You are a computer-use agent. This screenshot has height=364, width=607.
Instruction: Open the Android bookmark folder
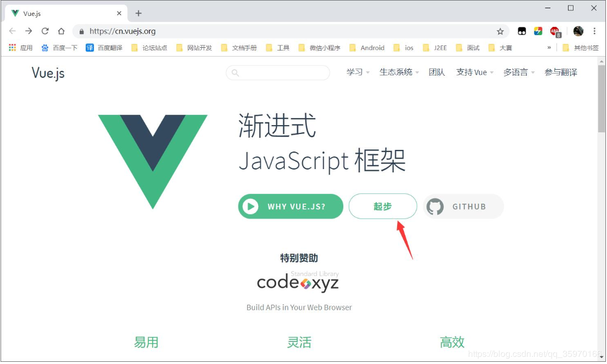pos(366,48)
